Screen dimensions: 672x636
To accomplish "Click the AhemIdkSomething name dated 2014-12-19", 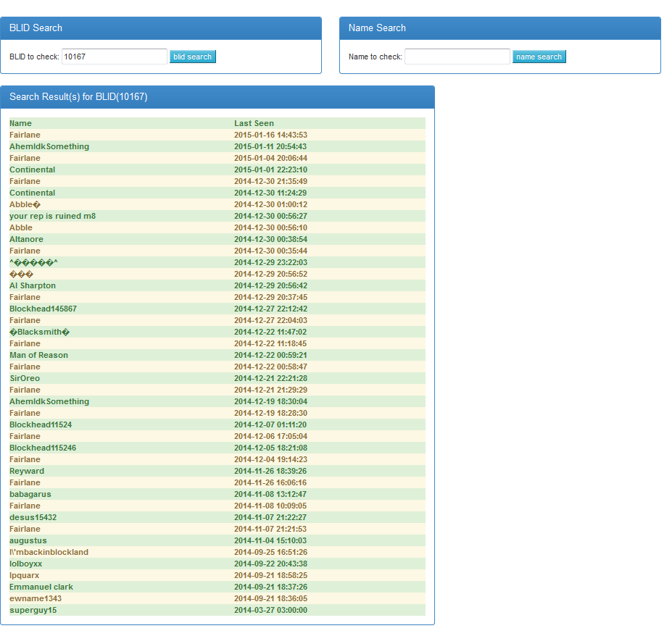I will 49,401.
